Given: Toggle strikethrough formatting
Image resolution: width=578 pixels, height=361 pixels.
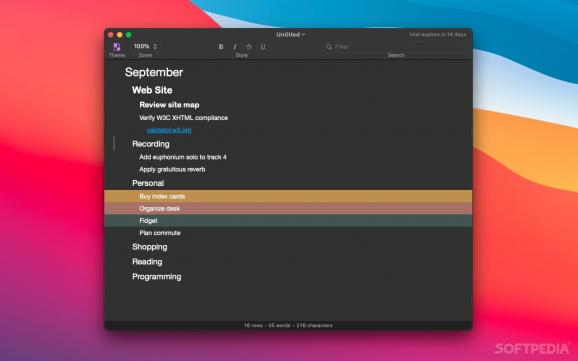Looking at the screenshot, I should [249, 46].
